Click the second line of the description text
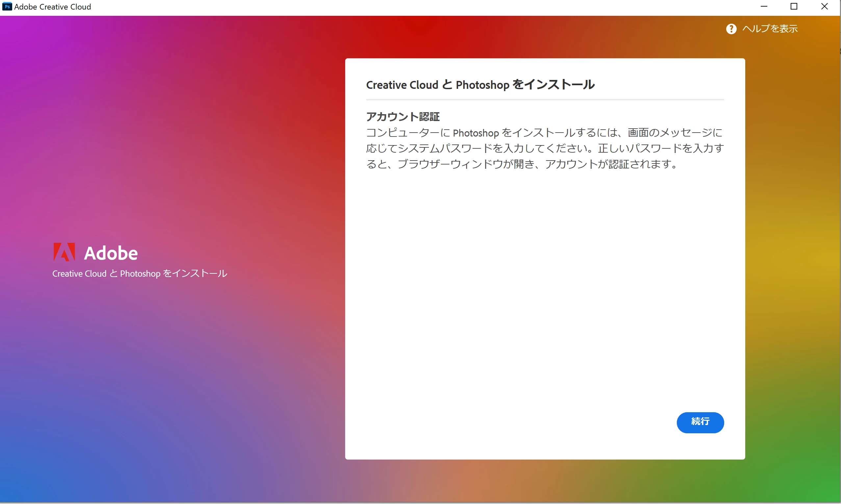This screenshot has height=504, width=841. point(545,148)
